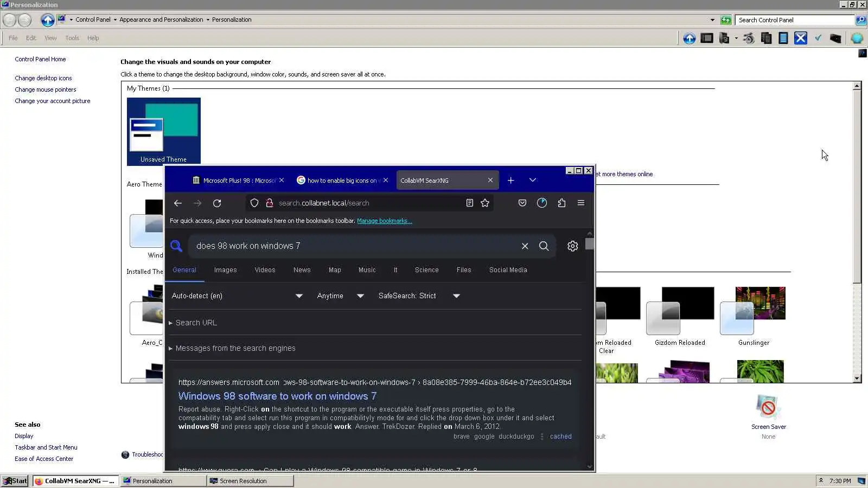
Task: Open the Anytime time-range dropdown
Action: click(341, 296)
